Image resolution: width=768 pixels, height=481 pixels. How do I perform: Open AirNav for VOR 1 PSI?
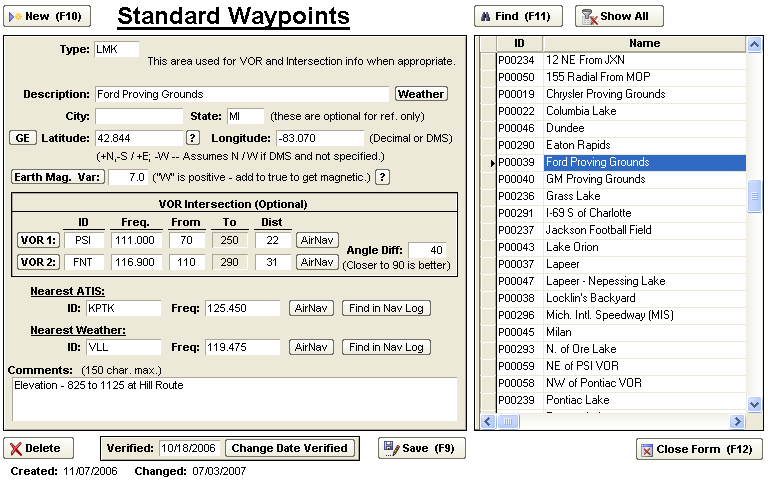tap(317, 240)
